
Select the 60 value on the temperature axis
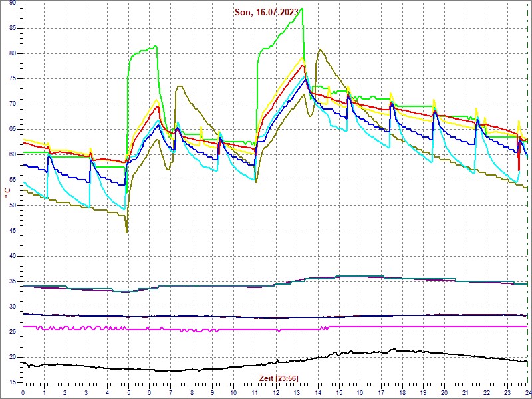point(12,155)
